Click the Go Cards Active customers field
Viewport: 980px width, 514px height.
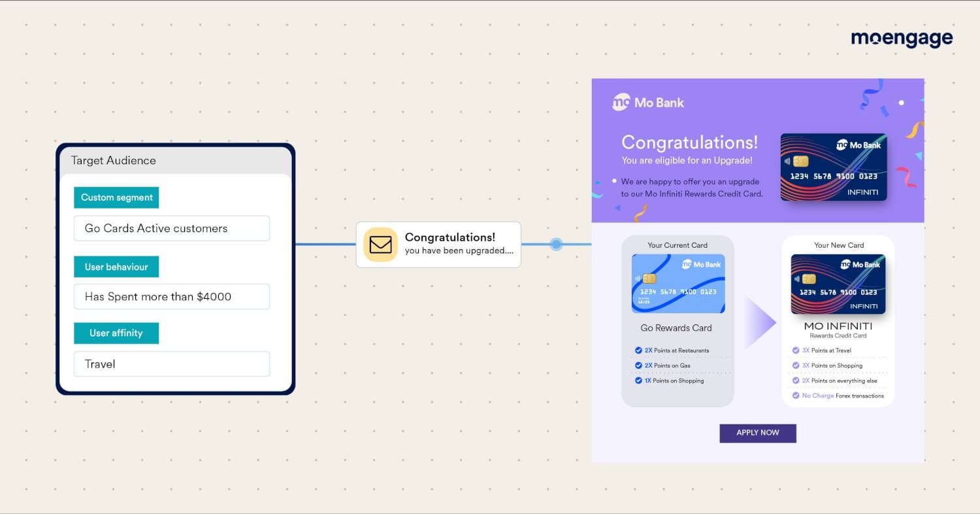pyautogui.click(x=172, y=228)
